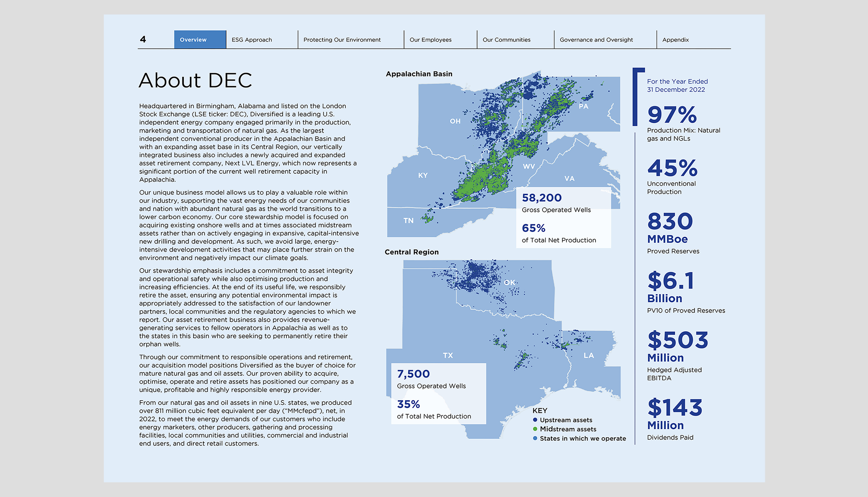Screen dimensions: 868x497
Task: Click the About DEC heading
Action: coord(195,81)
